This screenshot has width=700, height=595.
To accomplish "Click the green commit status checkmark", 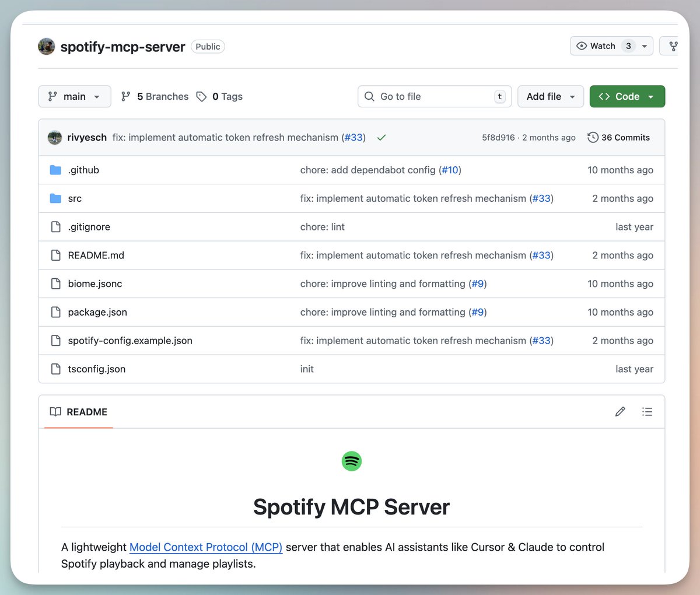I will click(381, 138).
